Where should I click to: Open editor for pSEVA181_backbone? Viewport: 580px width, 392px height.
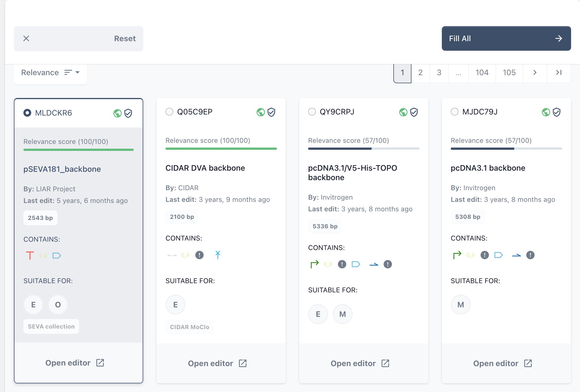pyautogui.click(x=75, y=363)
